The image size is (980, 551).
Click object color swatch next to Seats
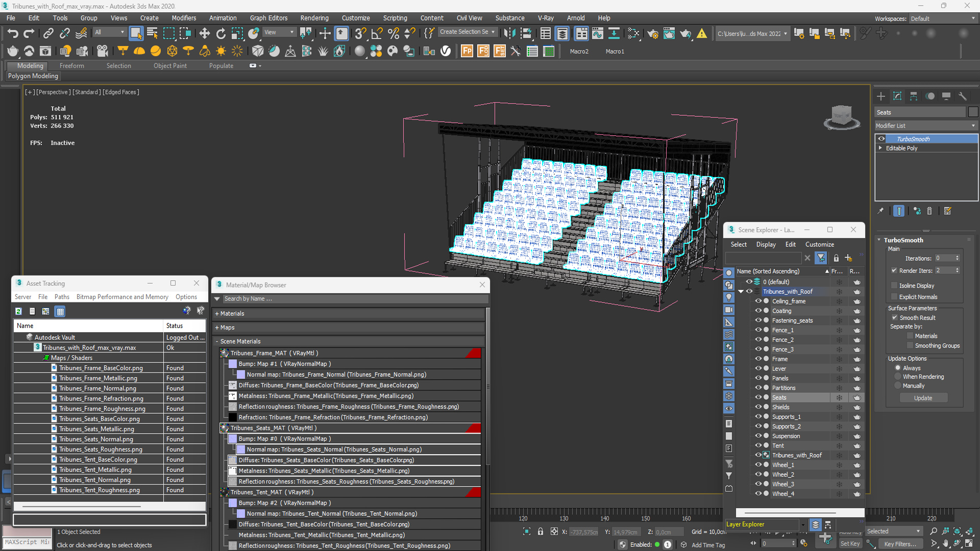pyautogui.click(x=973, y=112)
